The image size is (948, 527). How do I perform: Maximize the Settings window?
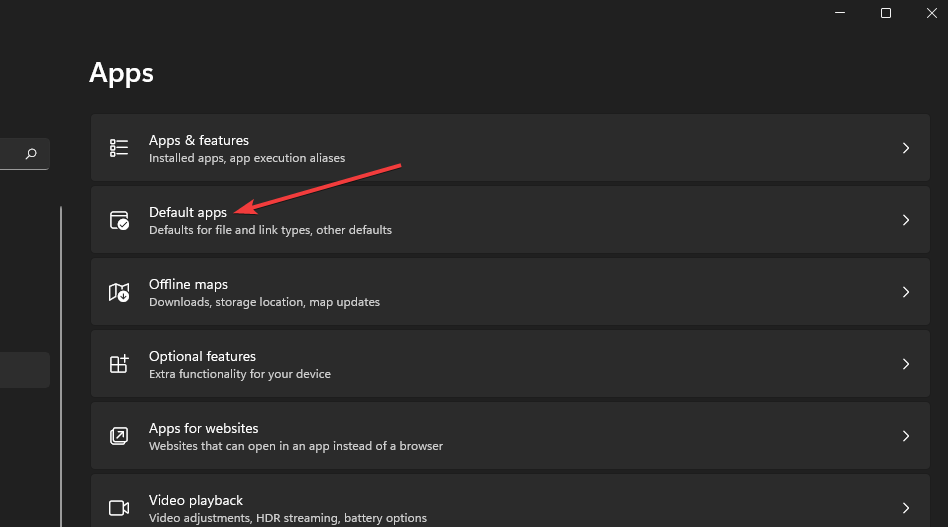885,13
